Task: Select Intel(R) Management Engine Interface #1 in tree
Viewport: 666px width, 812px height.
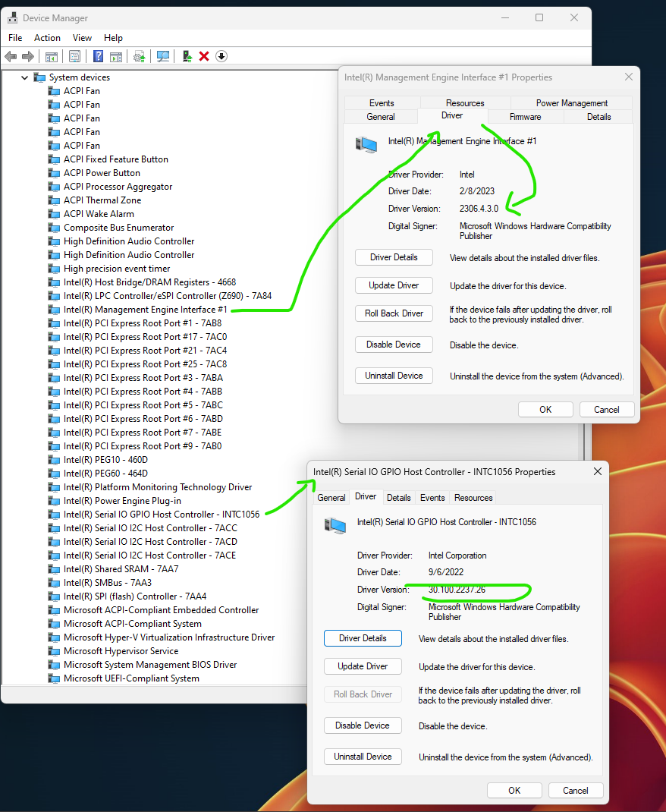Action: point(146,310)
